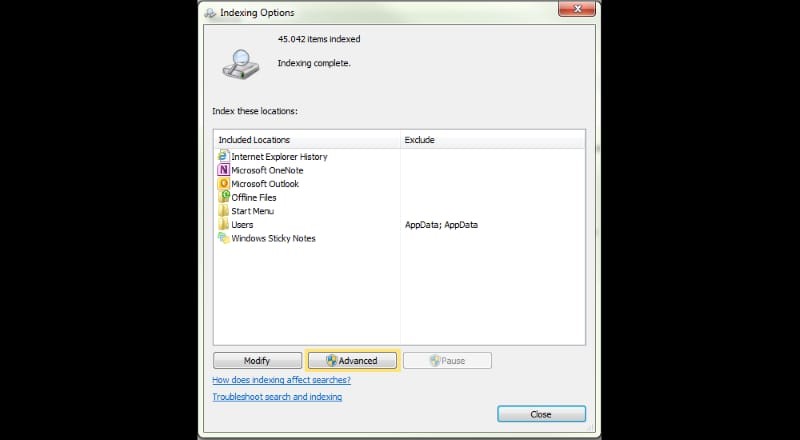
Task: Click the disabled Pause button
Action: click(x=447, y=360)
